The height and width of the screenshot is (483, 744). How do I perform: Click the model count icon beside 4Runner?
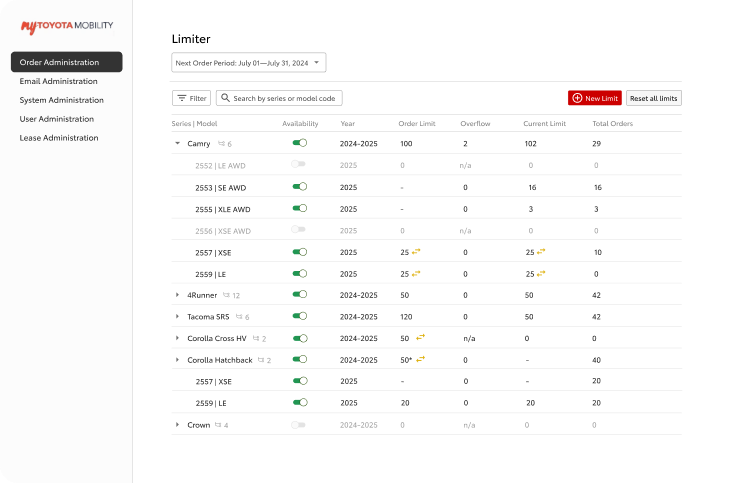pos(226,295)
